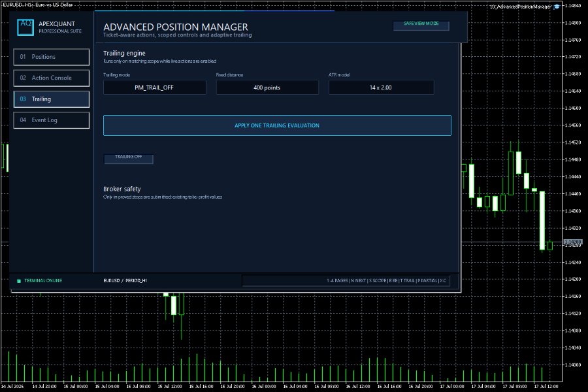Screen dimensions: 588x392
Task: Click the ATR model field label
Action: (x=339, y=74)
